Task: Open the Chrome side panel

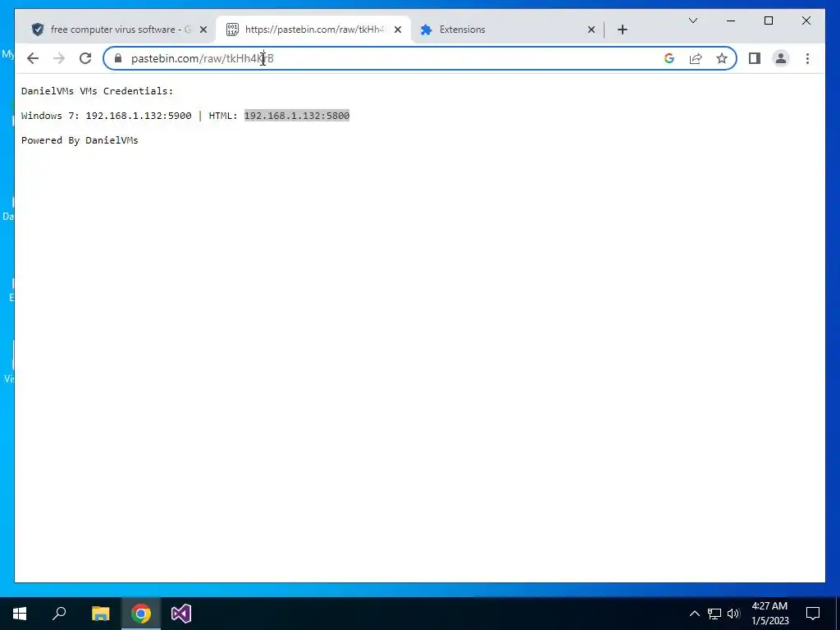Action: [755, 58]
